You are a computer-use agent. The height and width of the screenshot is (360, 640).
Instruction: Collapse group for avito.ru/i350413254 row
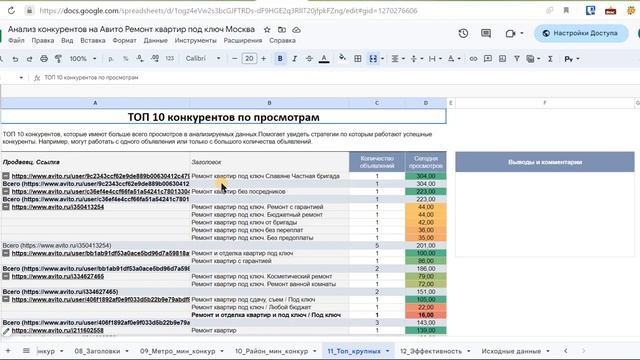(x=6, y=207)
